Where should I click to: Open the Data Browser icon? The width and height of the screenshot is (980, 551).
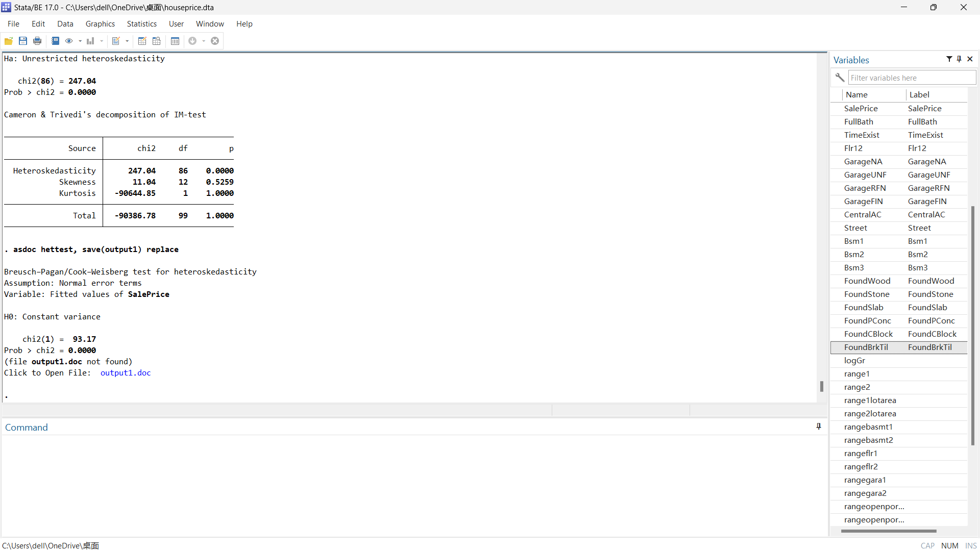[157, 41]
